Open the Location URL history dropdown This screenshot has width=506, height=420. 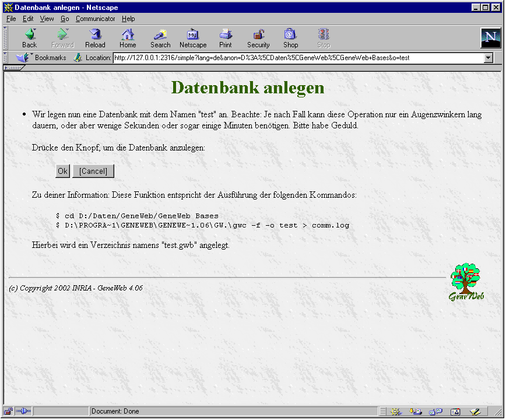[x=489, y=58]
